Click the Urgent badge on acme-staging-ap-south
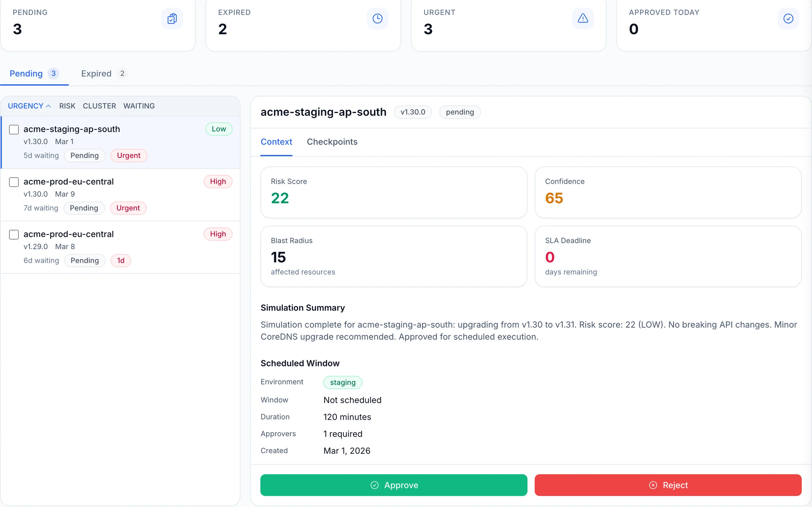This screenshot has width=812, height=507. point(128,155)
